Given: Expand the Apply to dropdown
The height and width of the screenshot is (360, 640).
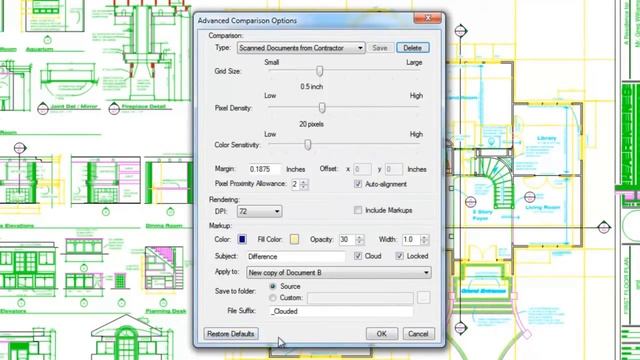Looking at the screenshot, I should tap(339, 273).
